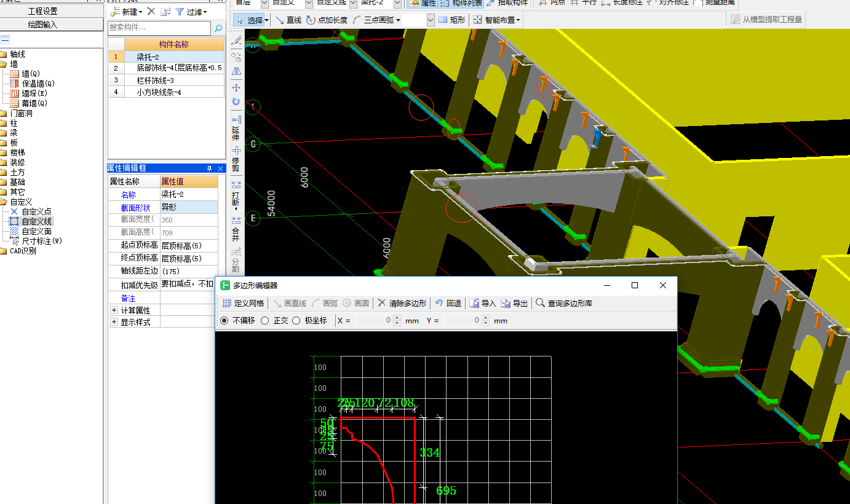The width and height of the screenshot is (850, 504).
Task: Select the 三点画弧 arc tool
Action: 374,20
